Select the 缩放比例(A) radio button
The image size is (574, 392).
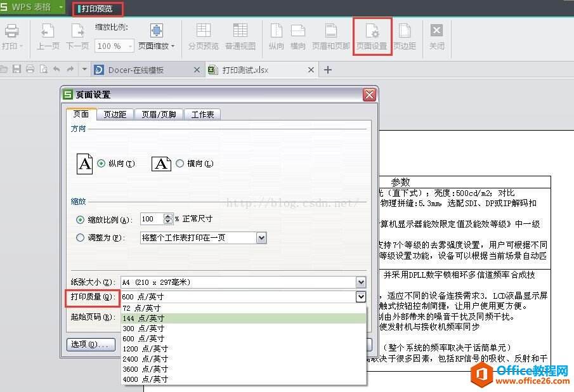pos(80,219)
